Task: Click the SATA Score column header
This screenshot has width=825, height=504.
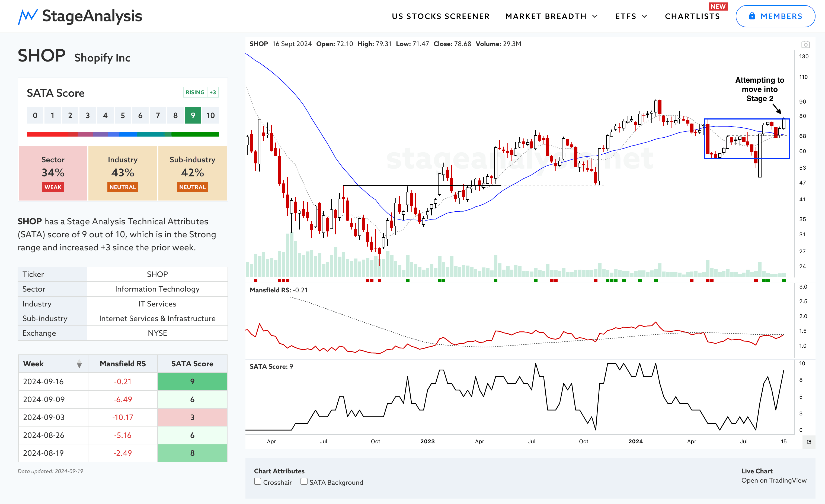Action: coord(192,364)
